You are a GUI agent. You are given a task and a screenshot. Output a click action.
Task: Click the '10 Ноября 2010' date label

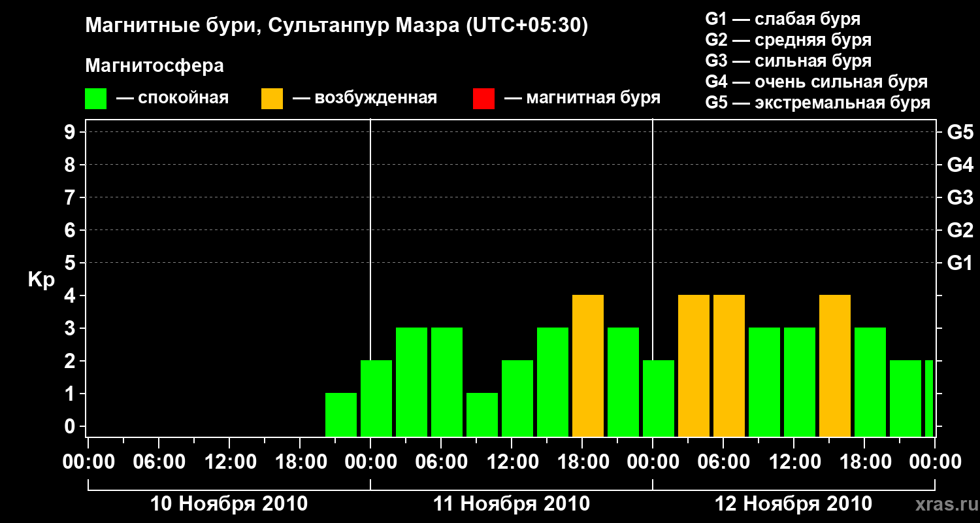(x=229, y=504)
